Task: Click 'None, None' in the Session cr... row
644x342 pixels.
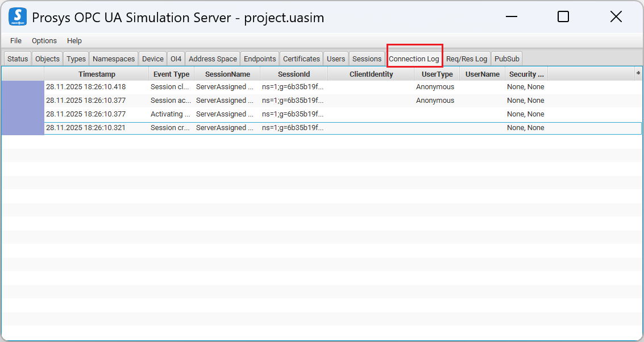Action: (x=525, y=128)
